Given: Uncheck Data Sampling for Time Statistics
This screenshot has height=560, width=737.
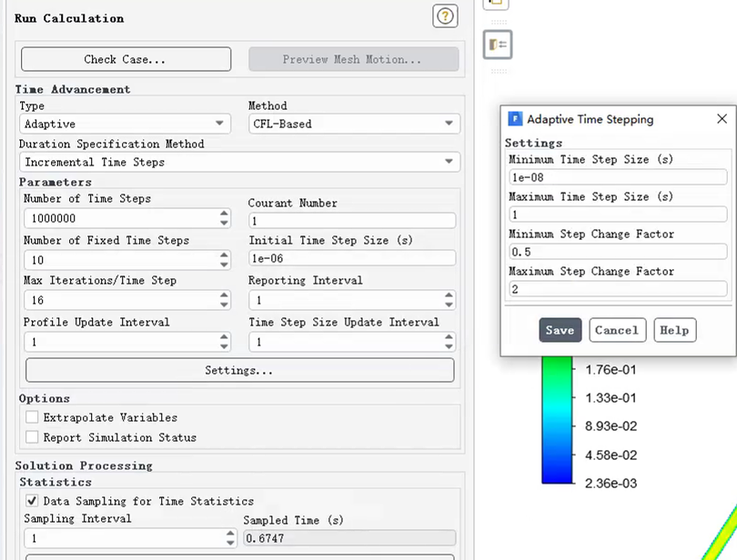Looking at the screenshot, I should [x=33, y=501].
